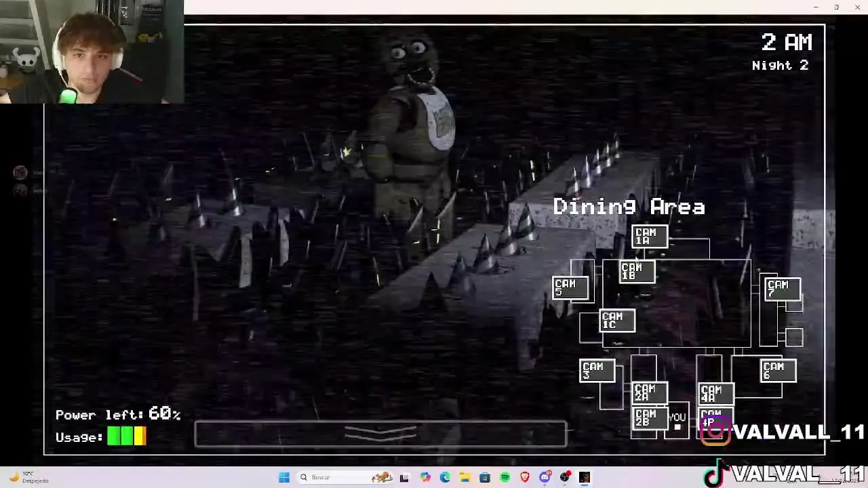Open Discord from the taskbar

[x=545, y=477]
